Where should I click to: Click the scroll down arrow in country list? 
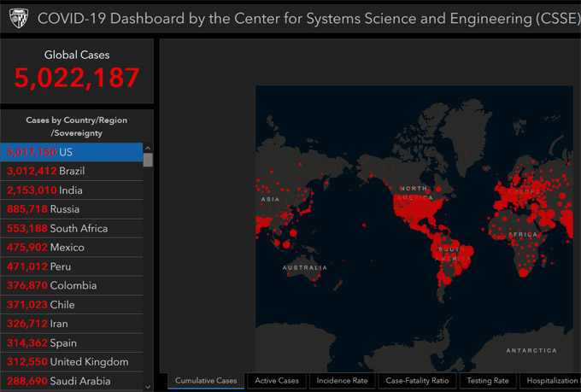(x=148, y=387)
